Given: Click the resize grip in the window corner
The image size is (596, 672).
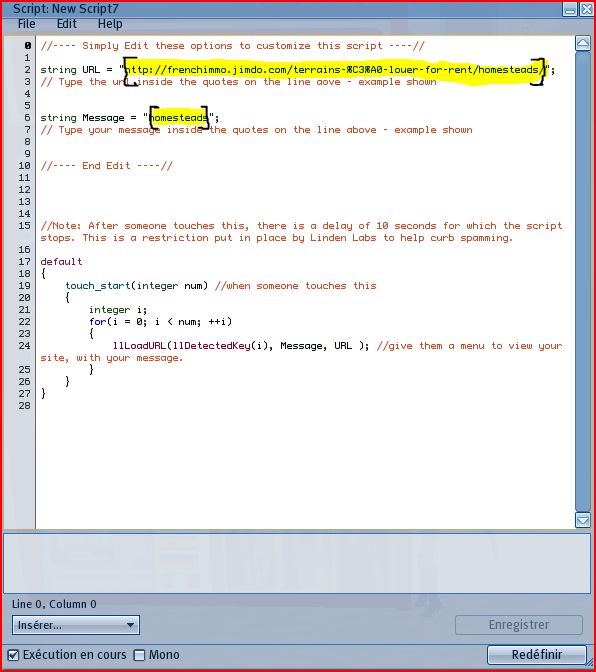Looking at the screenshot, I should (x=590, y=664).
